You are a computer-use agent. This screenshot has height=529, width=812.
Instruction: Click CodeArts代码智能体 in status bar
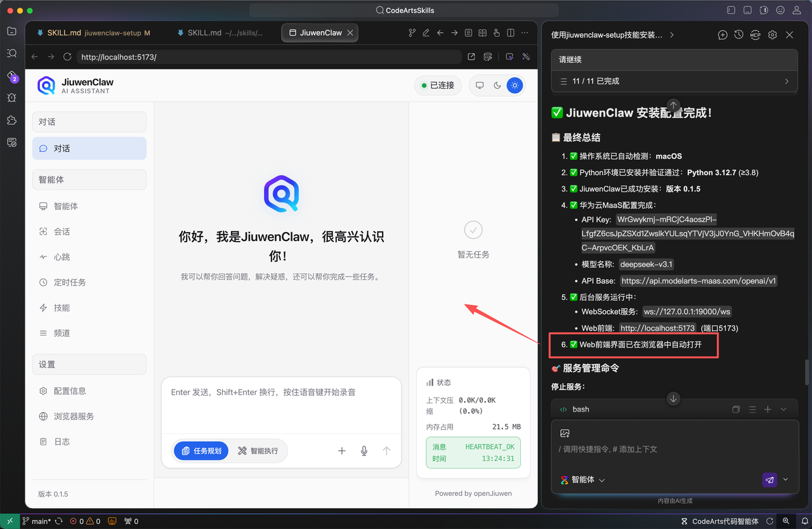pos(719,521)
